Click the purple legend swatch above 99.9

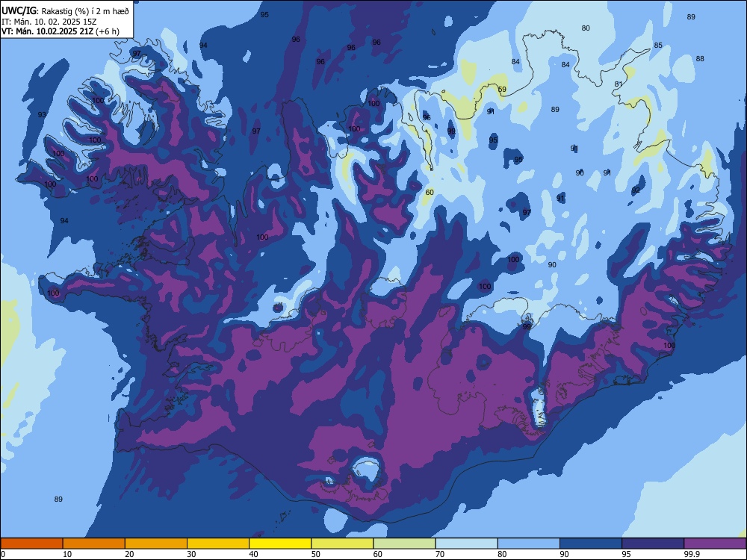click(x=715, y=544)
